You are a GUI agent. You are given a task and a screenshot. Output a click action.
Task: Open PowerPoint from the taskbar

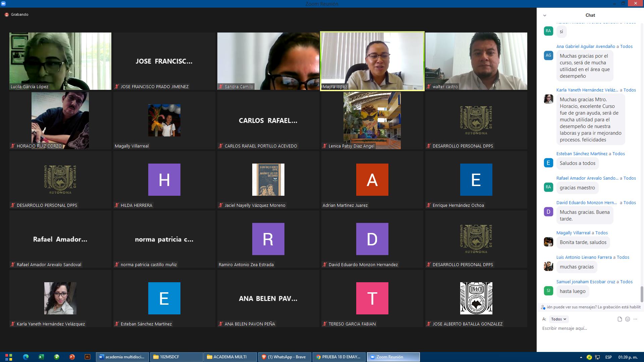72,357
